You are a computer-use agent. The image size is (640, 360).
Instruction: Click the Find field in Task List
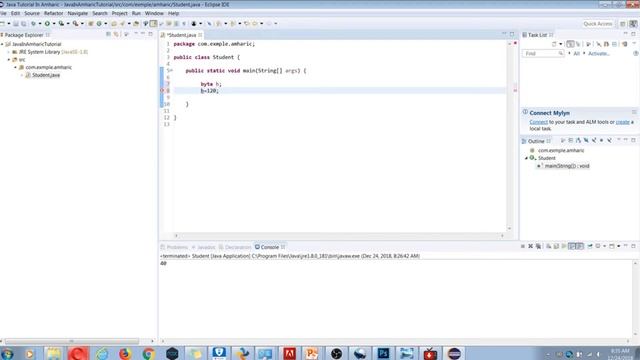(x=543, y=53)
